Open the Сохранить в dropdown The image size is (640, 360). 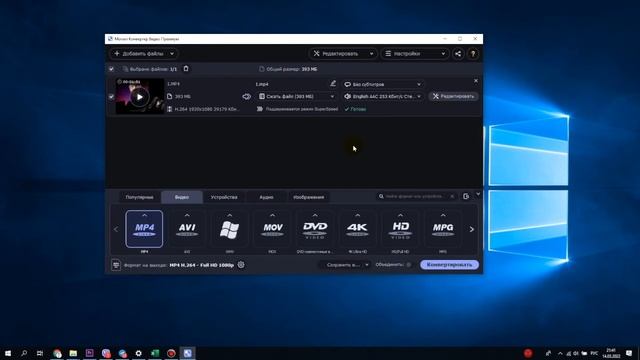345,265
